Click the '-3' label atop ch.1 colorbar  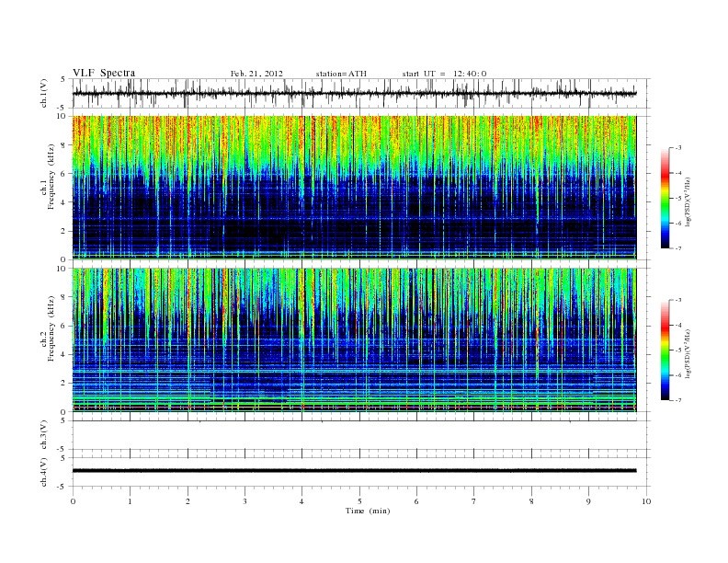(x=678, y=148)
